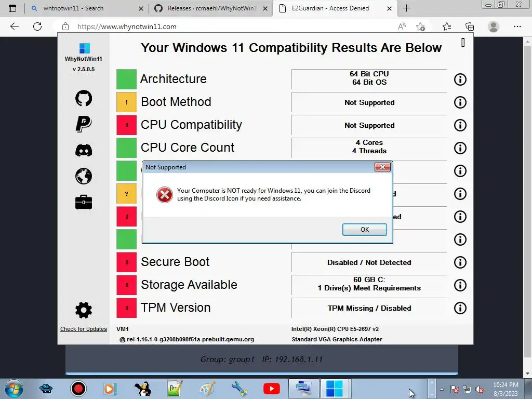
Task: Show info for CPU Compatibility row
Action: (460, 125)
